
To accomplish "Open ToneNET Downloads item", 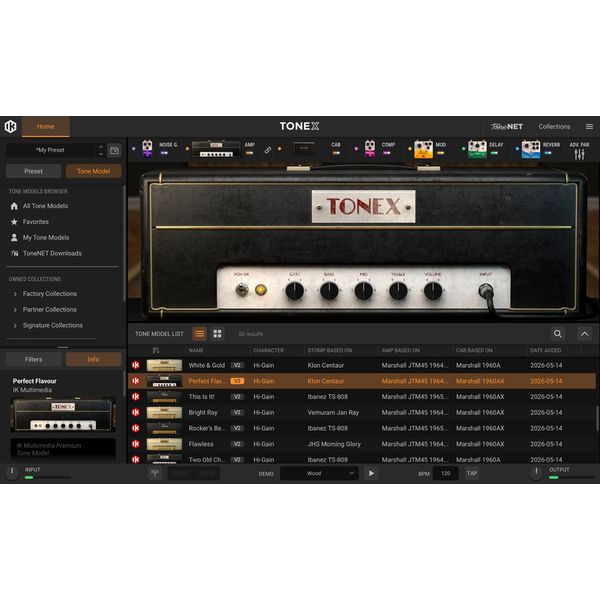I will click(46, 253).
